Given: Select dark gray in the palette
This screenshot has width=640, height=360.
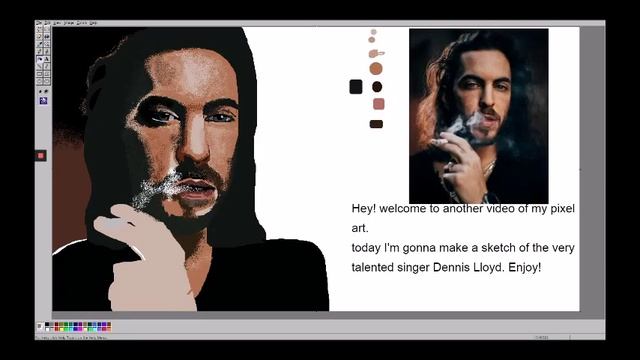Looking at the screenshot, I should [x=51, y=324].
